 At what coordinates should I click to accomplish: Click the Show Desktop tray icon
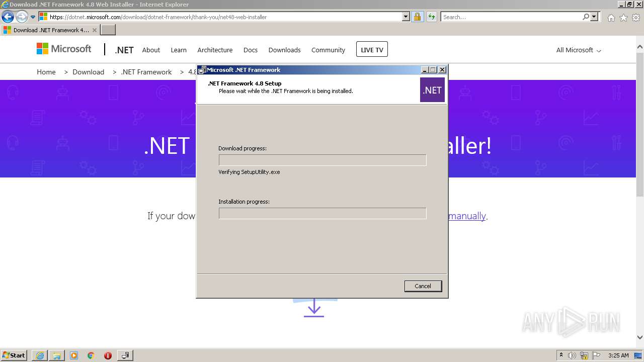[638, 355]
